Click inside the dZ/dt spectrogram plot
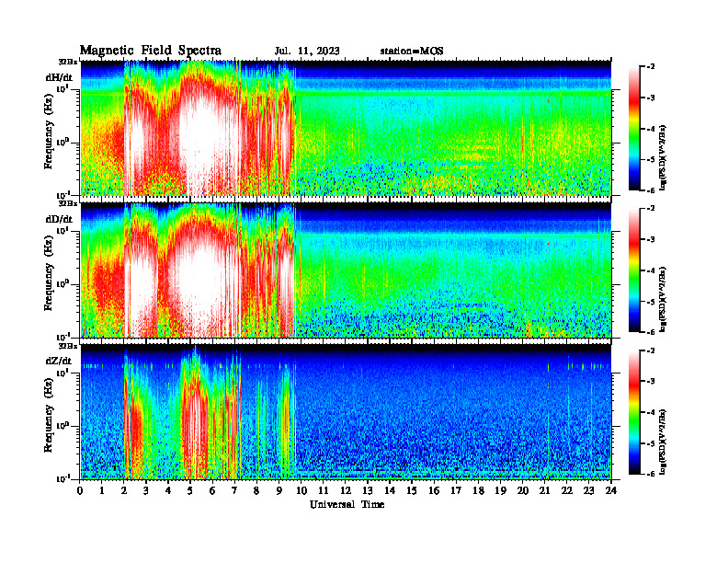 [x=346, y=412]
